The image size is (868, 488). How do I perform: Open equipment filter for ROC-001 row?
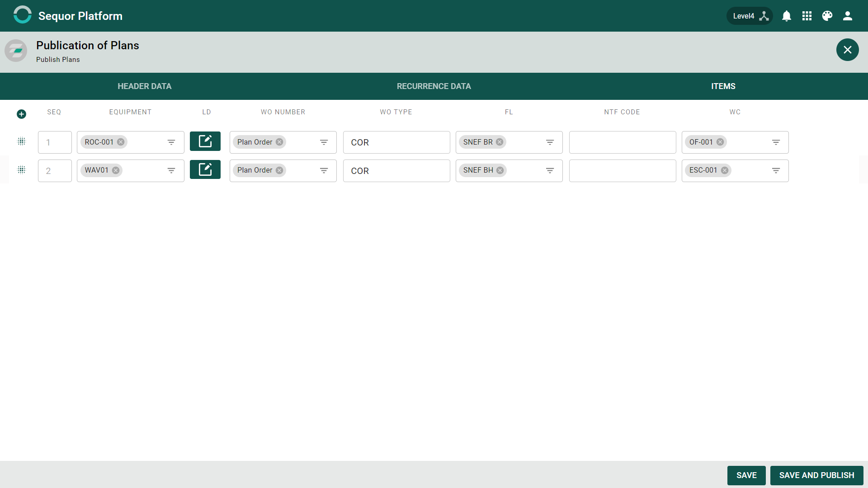point(171,142)
